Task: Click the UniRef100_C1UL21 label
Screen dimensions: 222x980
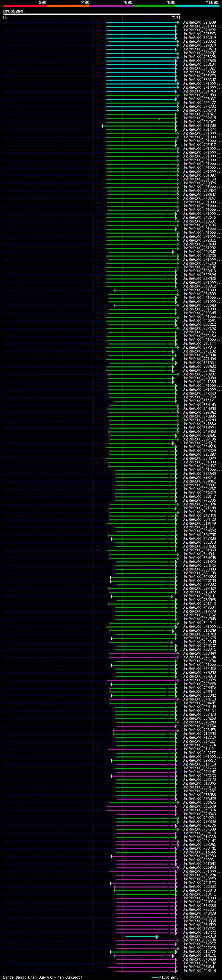Action: [x=199, y=749]
